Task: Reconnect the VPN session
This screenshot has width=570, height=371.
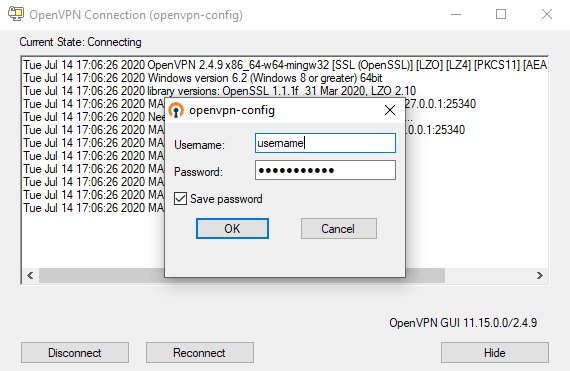Action: coord(200,352)
